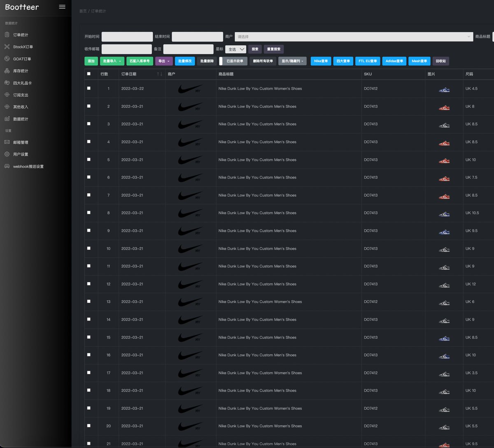Click the FTL EU查单 button
Viewport: 494px width, 448px height.
(x=368, y=61)
